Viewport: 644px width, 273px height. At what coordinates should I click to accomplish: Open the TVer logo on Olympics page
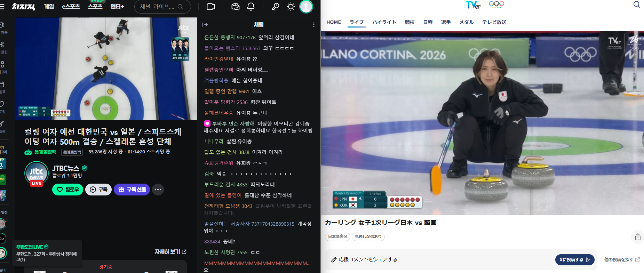pyautogui.click(x=473, y=5)
